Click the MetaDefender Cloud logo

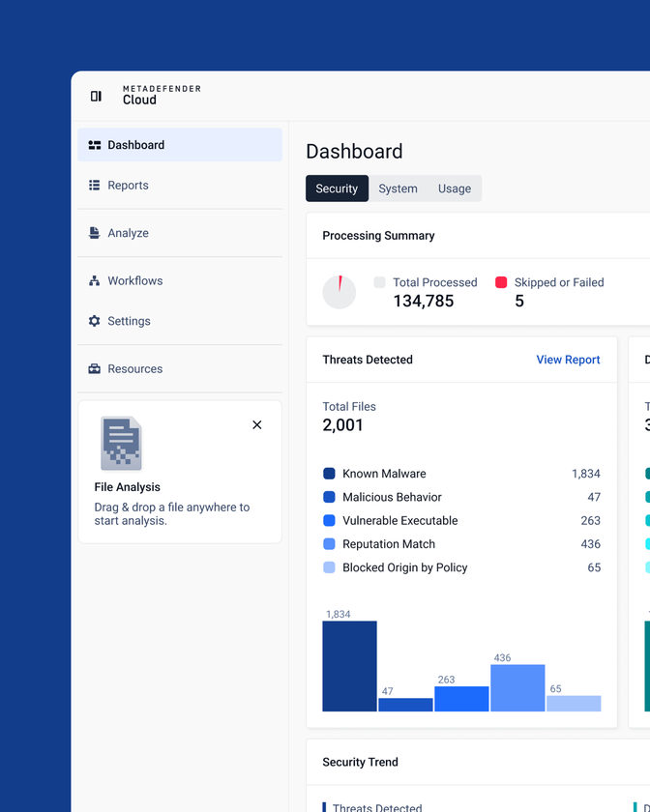[162, 96]
